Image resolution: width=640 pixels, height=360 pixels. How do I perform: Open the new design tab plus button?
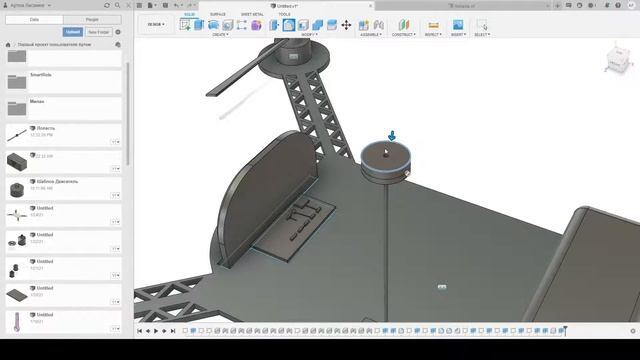click(558, 5)
